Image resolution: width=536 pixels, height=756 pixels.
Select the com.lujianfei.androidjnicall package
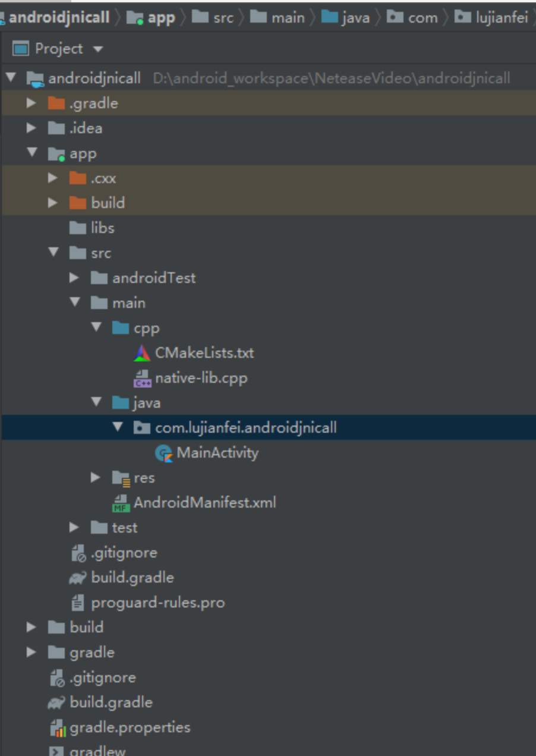click(x=245, y=428)
